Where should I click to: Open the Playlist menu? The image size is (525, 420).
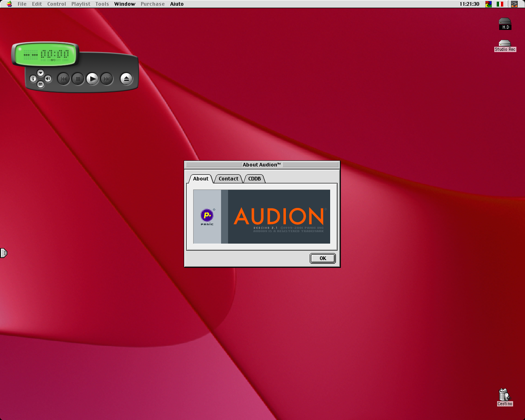[x=81, y=4]
